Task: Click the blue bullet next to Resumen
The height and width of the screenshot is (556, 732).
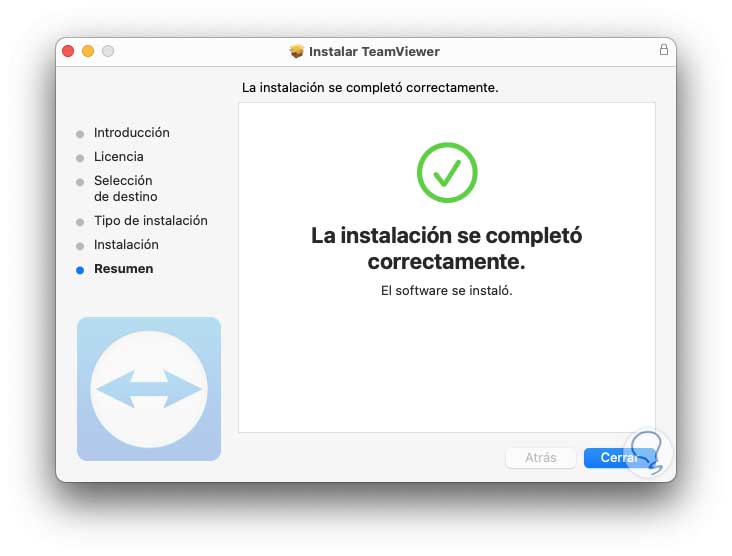Action: tap(80, 270)
